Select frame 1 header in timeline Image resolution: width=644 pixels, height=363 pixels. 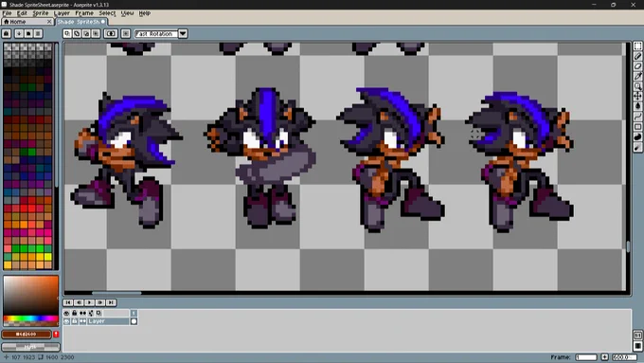click(x=134, y=314)
